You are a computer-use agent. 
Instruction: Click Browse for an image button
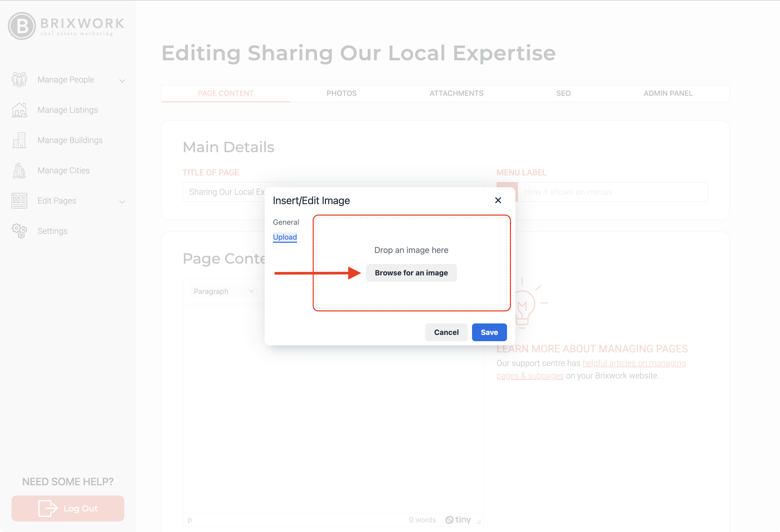point(411,273)
